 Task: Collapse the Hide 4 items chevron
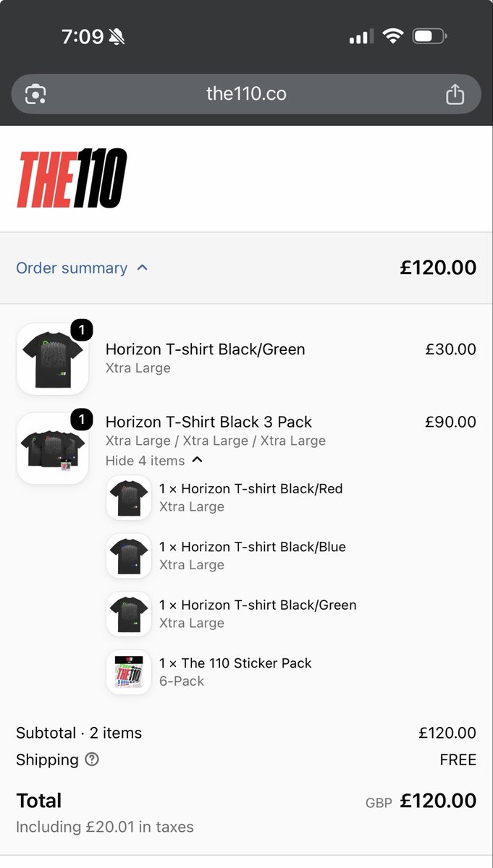[198, 460]
